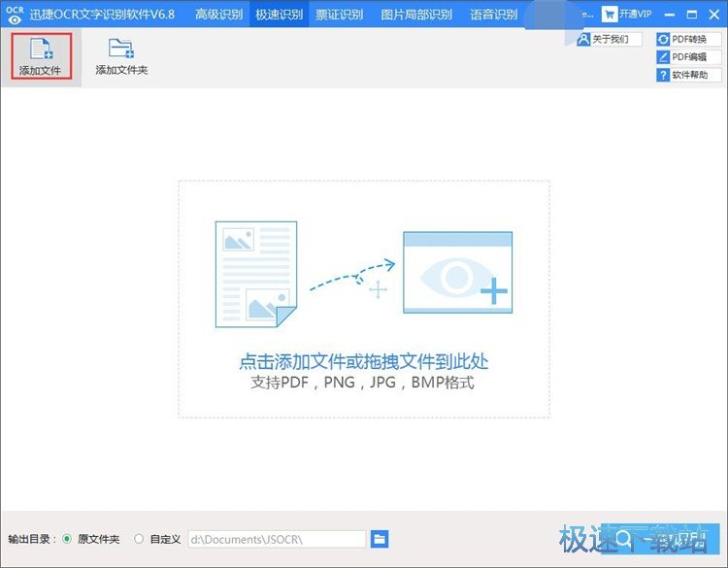The image size is (728, 568).
Task: Open the 票证识别 tab
Action: click(340, 15)
